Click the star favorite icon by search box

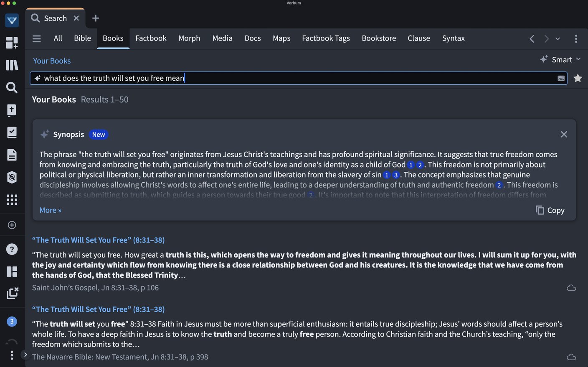pyautogui.click(x=578, y=78)
